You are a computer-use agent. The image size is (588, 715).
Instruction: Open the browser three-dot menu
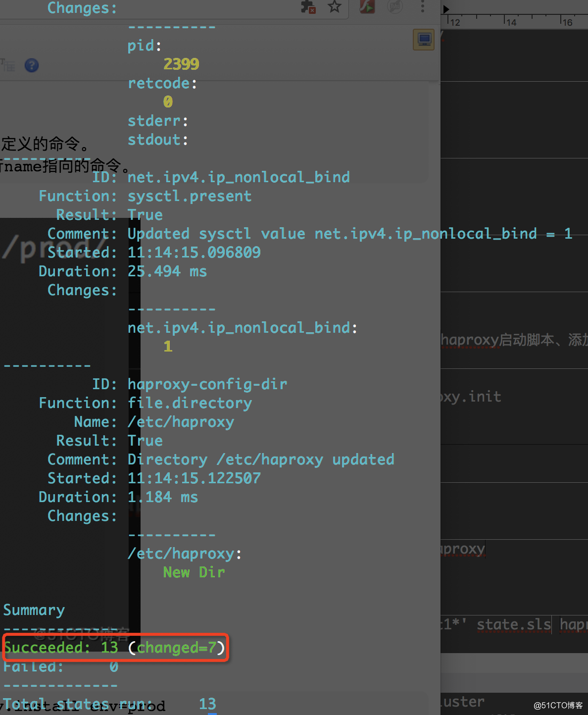point(422,6)
